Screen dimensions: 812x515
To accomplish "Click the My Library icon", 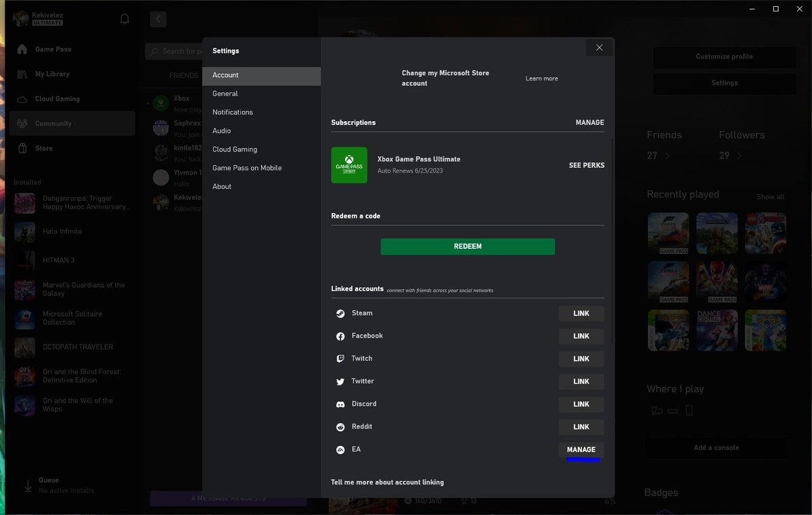I will point(22,74).
